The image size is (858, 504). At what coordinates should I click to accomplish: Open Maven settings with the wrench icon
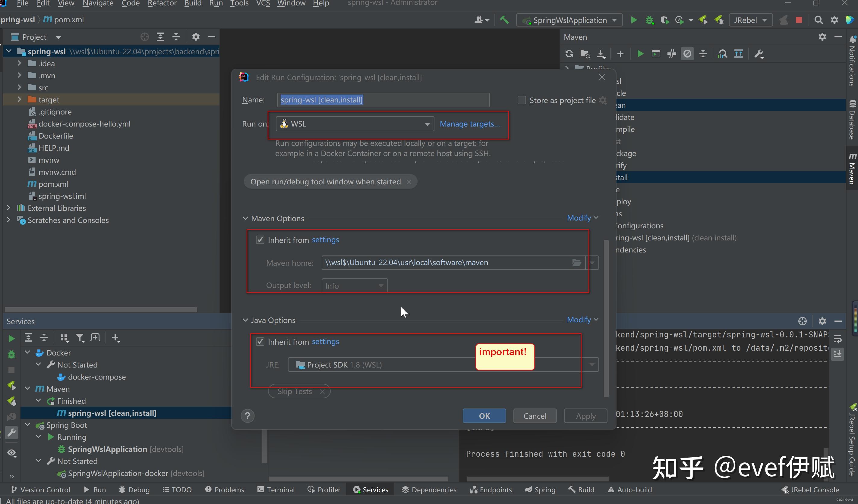click(759, 53)
